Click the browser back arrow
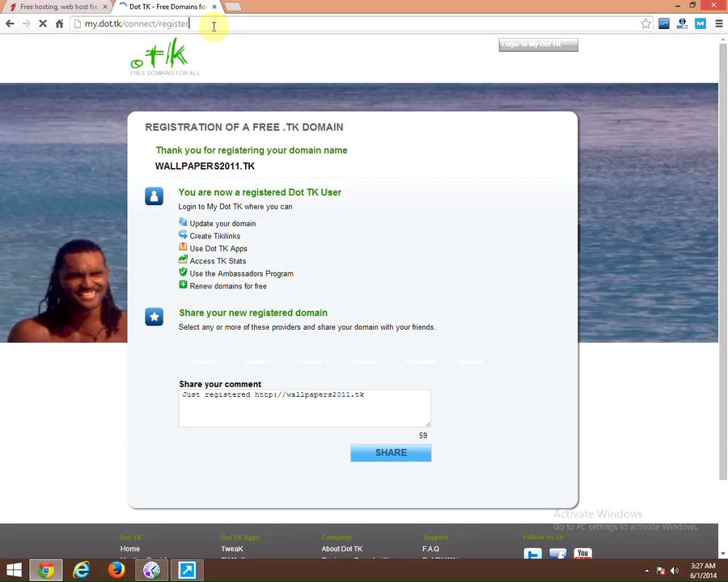Viewport: 728px width, 582px height. [10, 23]
